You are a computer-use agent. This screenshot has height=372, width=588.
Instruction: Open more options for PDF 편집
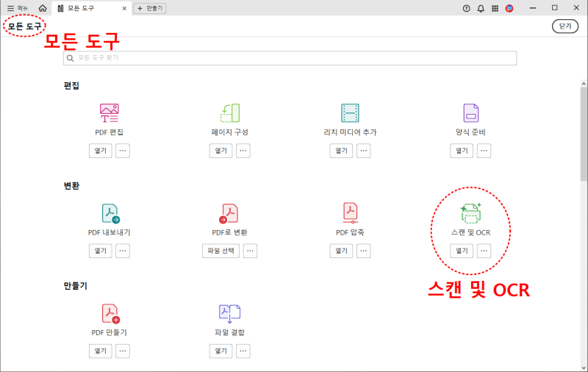[x=123, y=151]
